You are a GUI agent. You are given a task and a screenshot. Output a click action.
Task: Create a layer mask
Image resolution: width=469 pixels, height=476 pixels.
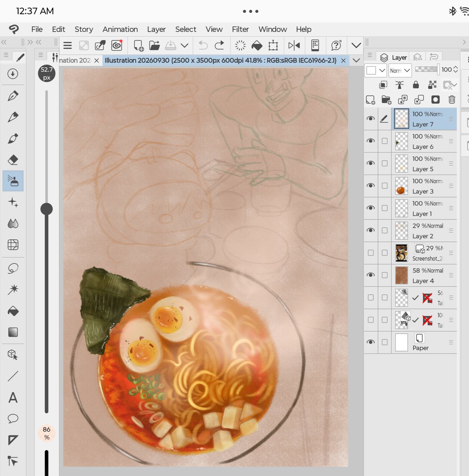pyautogui.click(x=435, y=100)
